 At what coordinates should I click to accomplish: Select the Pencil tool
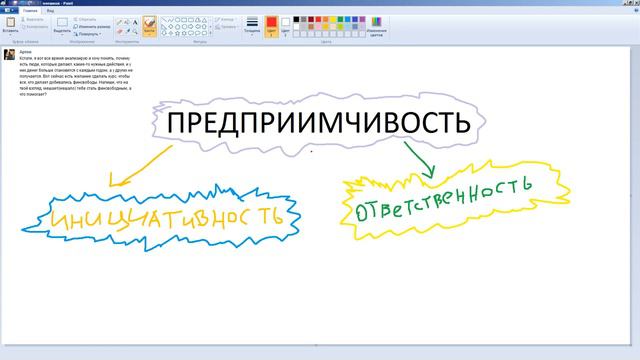(x=119, y=22)
